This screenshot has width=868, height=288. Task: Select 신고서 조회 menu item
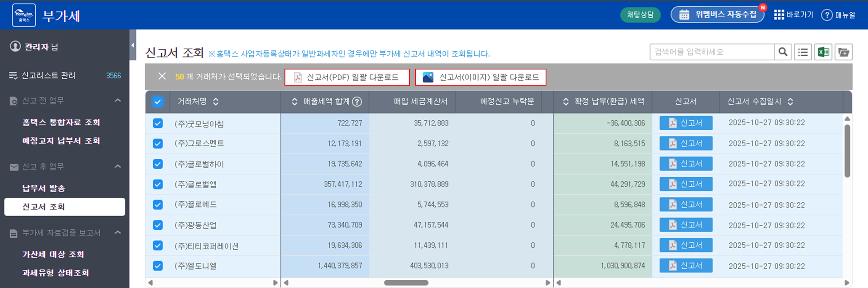click(65, 207)
